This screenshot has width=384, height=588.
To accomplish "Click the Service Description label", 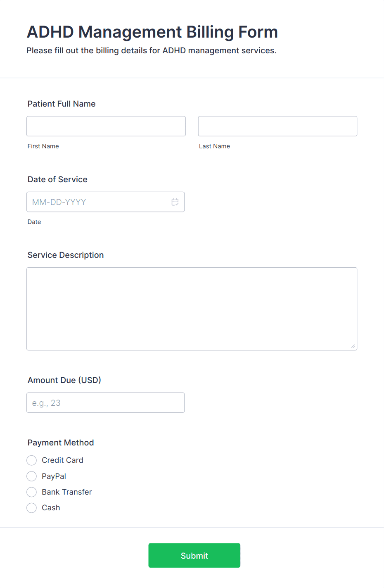I will pos(66,255).
